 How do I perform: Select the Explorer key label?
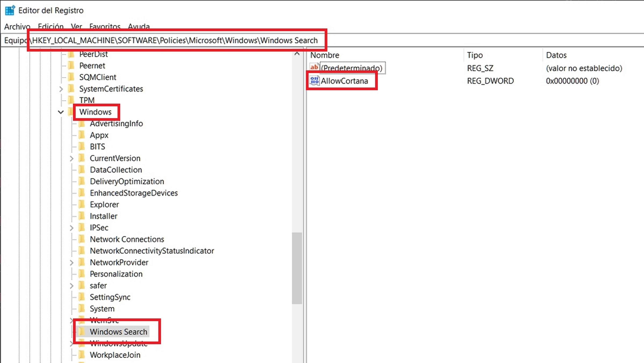click(104, 205)
